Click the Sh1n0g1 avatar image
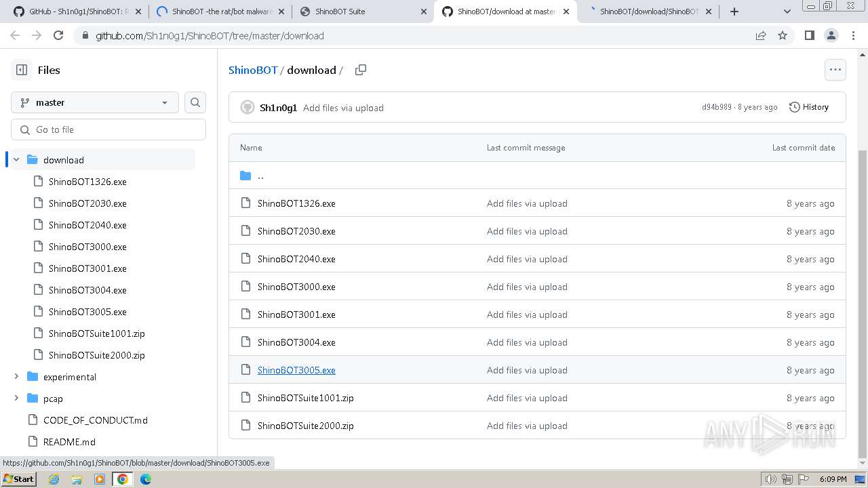Image resolution: width=868 pixels, height=488 pixels. tap(248, 107)
